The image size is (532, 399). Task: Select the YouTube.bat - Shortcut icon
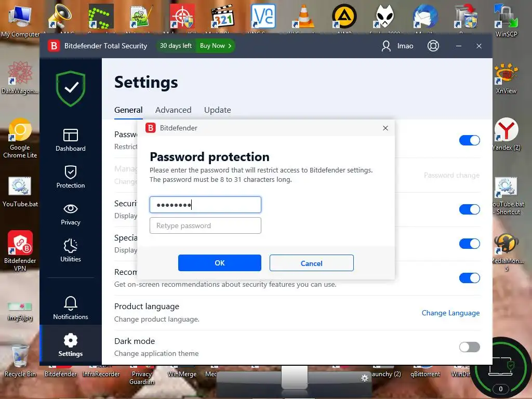point(507,196)
